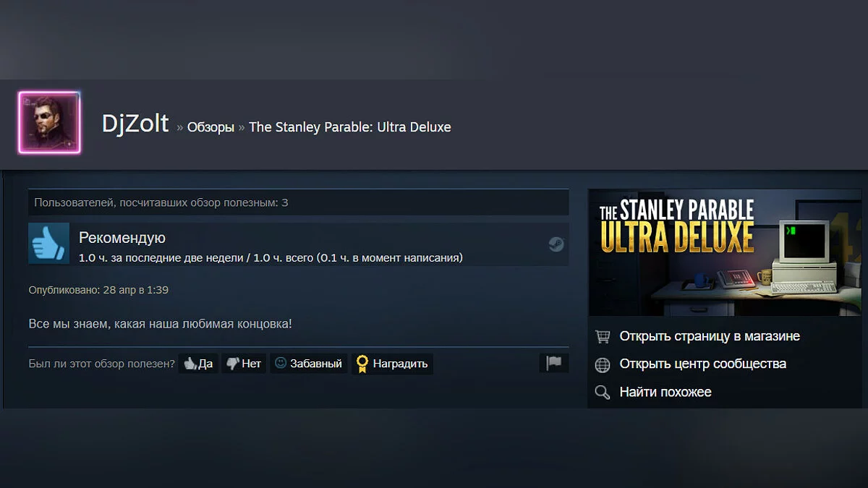Image resolution: width=868 pixels, height=488 pixels.
Task: Click the Пользователей, посчитавших обзор полезным: 3 line
Action: 161,202
